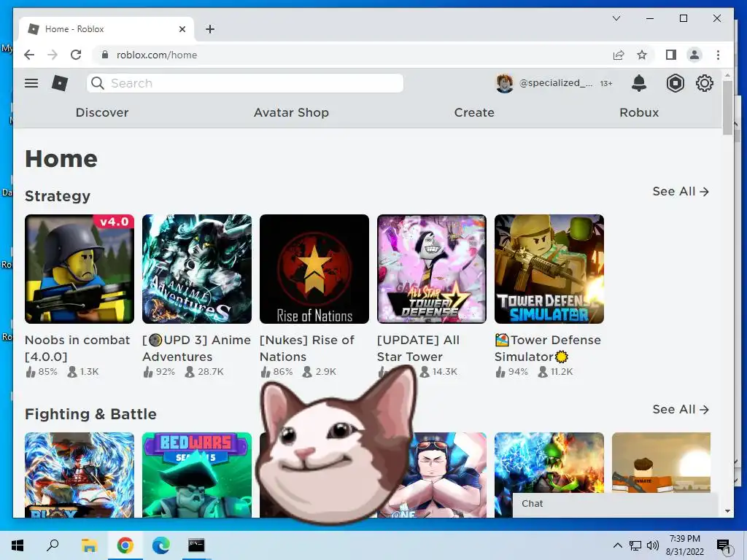Bookmark this page with the star icon
Image resolution: width=747 pixels, height=560 pixels.
642,55
